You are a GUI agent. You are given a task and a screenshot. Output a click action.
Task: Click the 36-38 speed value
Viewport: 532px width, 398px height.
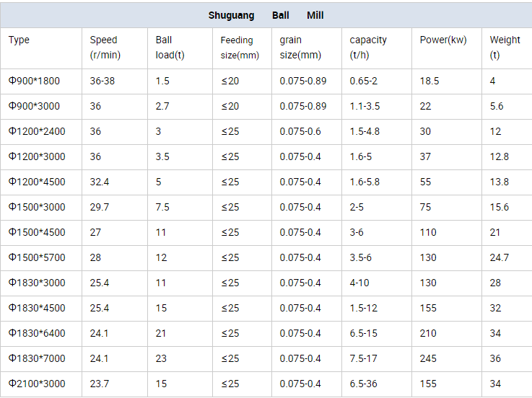[x=102, y=81]
